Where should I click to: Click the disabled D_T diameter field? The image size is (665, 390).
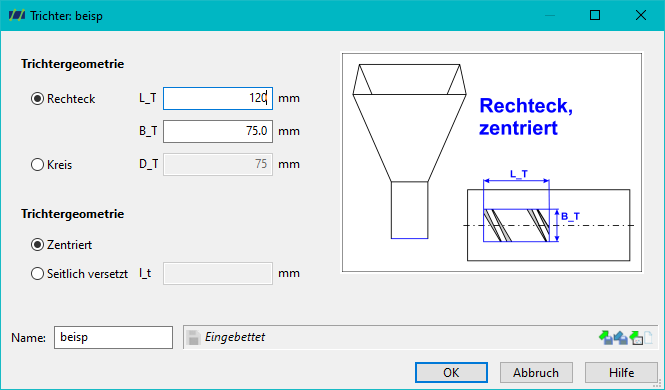pos(218,164)
